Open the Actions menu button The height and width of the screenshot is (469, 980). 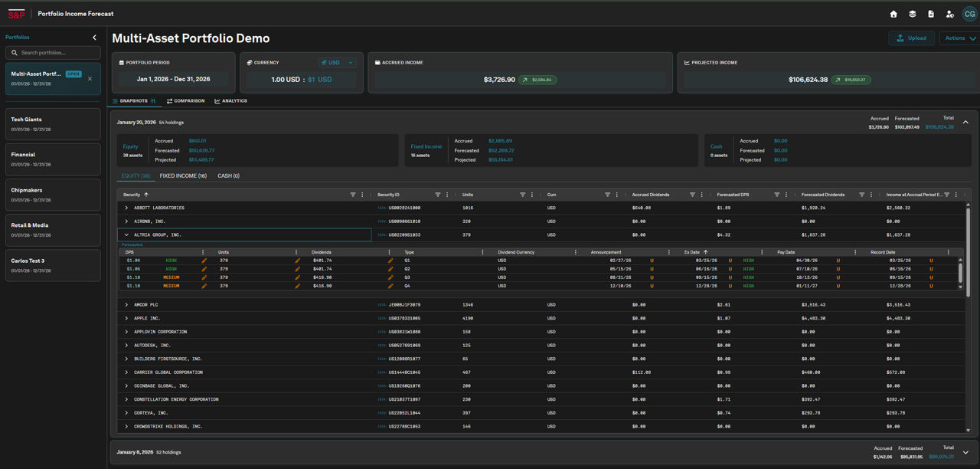(x=959, y=38)
